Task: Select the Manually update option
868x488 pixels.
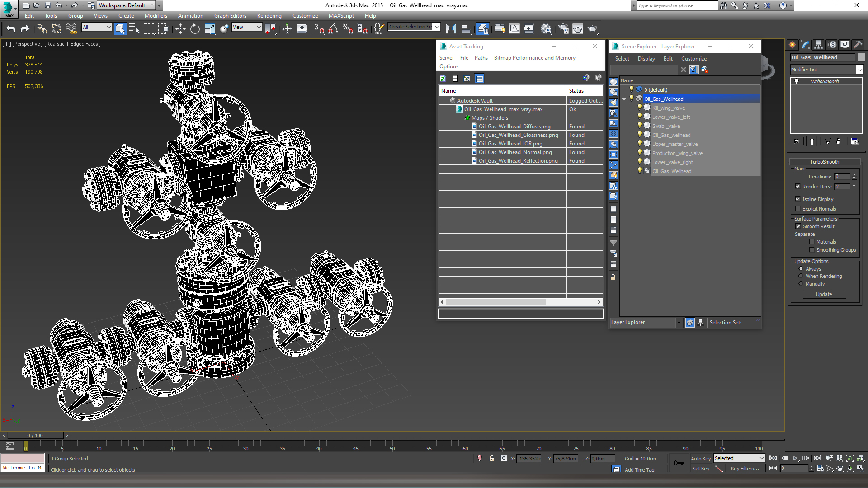Action: coord(801,284)
